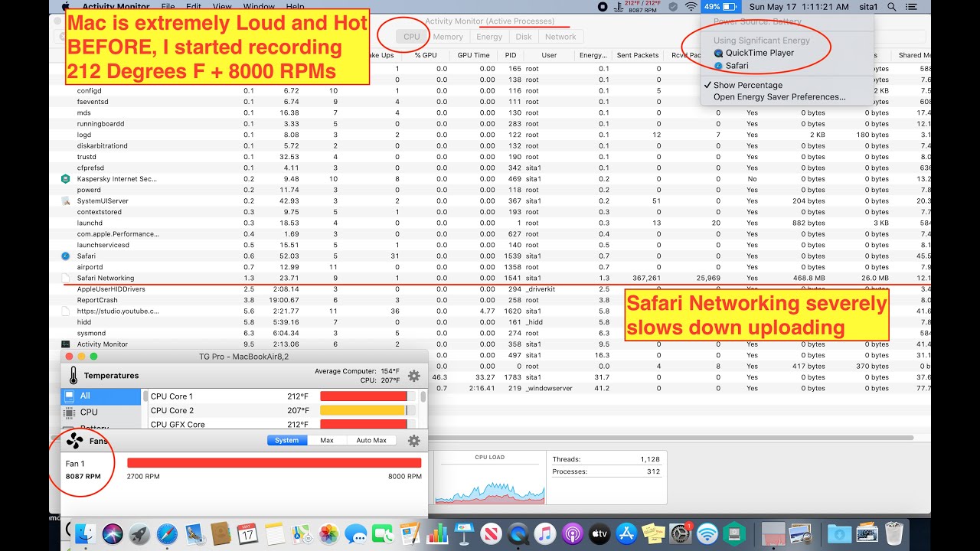Open System Preferences from the Dock

coord(681,533)
